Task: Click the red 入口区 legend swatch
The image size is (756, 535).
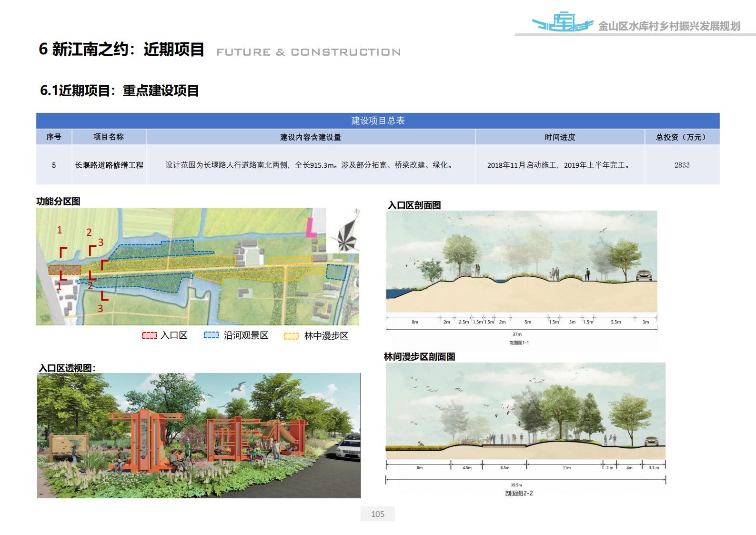Action: [x=149, y=335]
